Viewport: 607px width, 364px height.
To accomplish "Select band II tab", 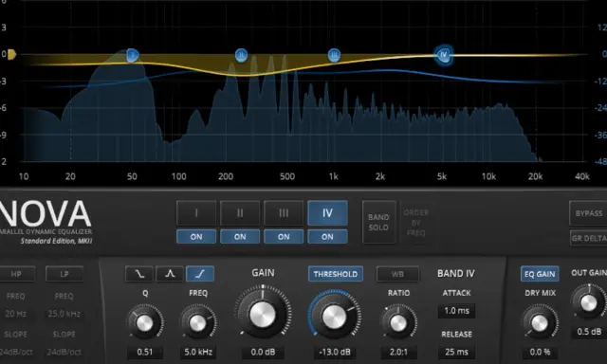I will click(x=240, y=212).
